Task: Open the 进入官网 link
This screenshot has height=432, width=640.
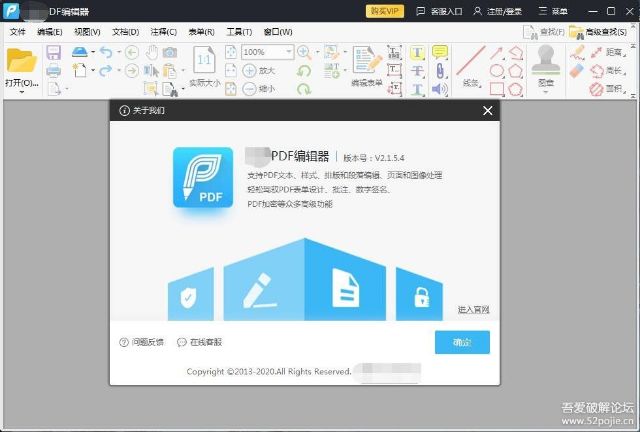Action: click(x=473, y=310)
